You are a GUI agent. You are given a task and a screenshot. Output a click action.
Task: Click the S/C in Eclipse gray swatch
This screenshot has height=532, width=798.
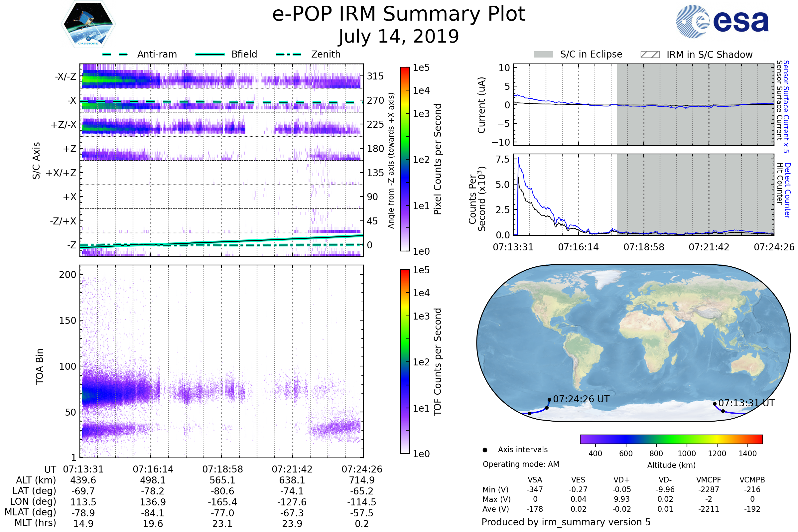pyautogui.click(x=543, y=55)
